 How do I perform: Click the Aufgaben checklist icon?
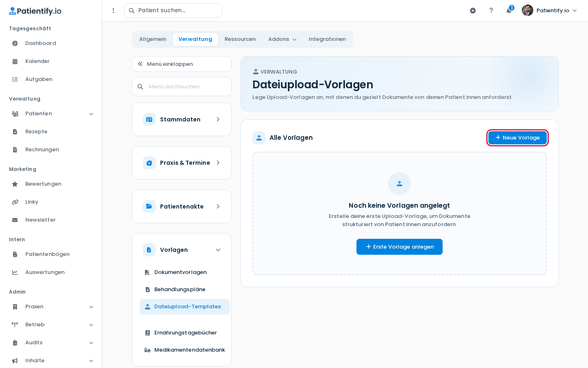[15, 79]
